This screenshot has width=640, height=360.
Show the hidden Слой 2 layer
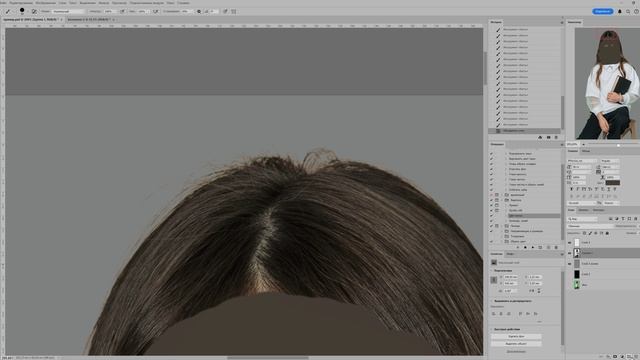(569, 274)
